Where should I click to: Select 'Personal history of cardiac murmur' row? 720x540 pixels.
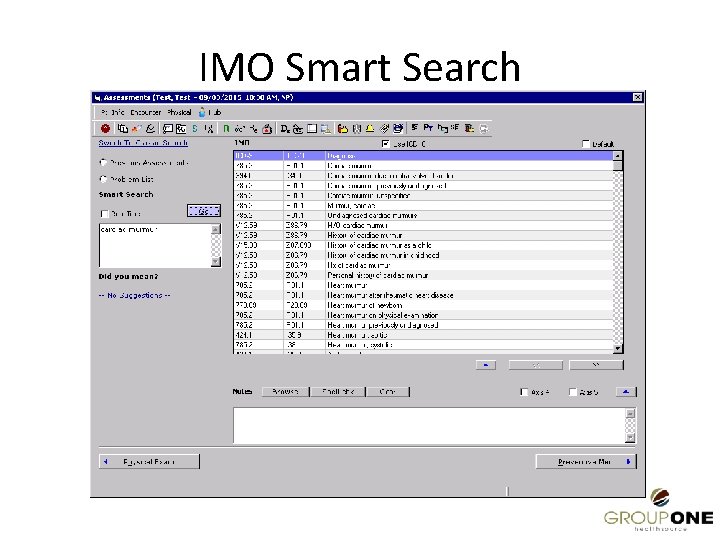[423, 276]
